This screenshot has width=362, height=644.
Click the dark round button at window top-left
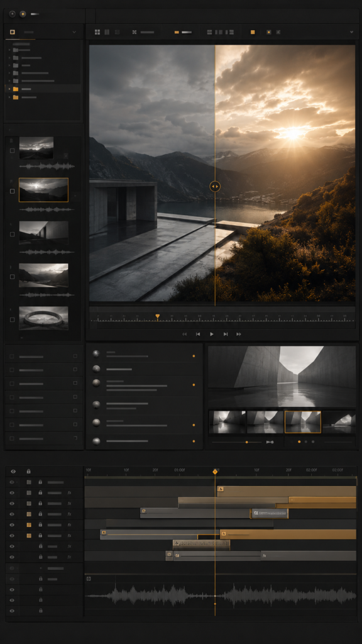pyautogui.click(x=13, y=14)
